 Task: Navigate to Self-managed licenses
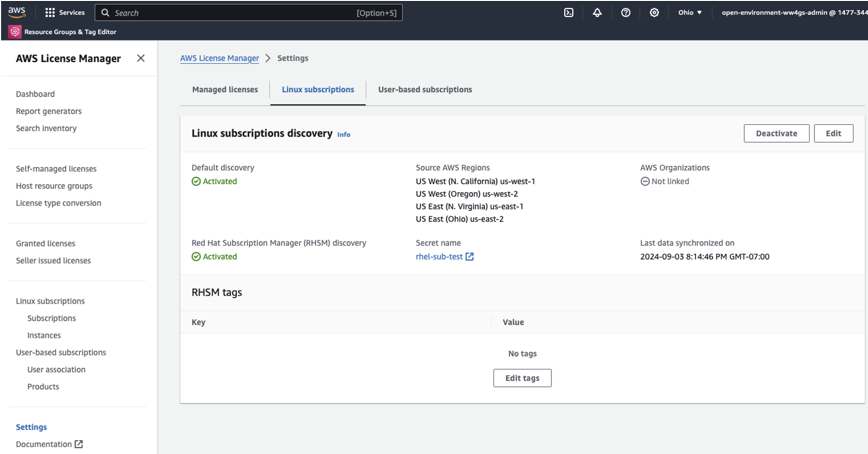[56, 169]
